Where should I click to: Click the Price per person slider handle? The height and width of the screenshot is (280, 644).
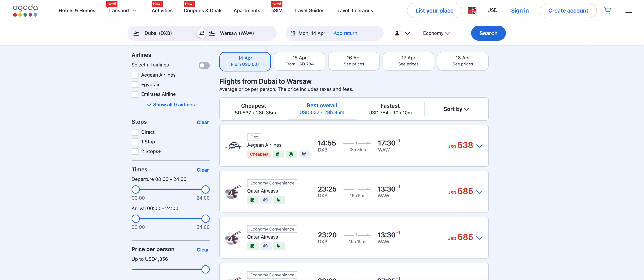pyautogui.click(x=205, y=269)
